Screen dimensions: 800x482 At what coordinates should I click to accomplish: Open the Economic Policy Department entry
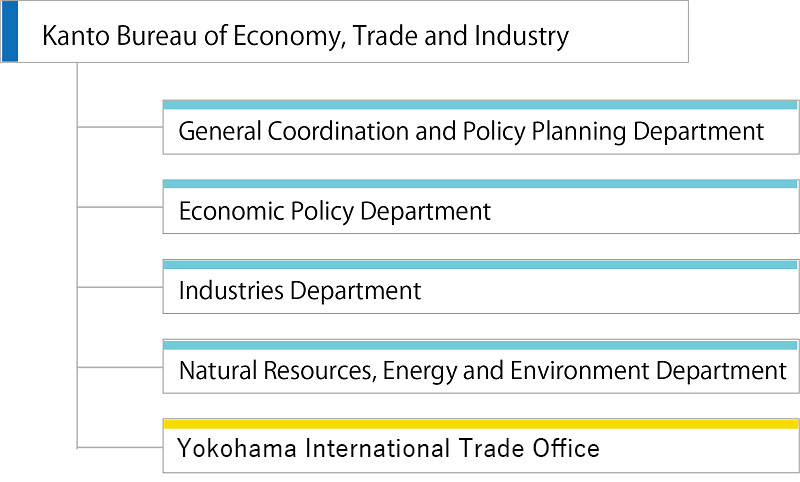[x=481, y=207]
